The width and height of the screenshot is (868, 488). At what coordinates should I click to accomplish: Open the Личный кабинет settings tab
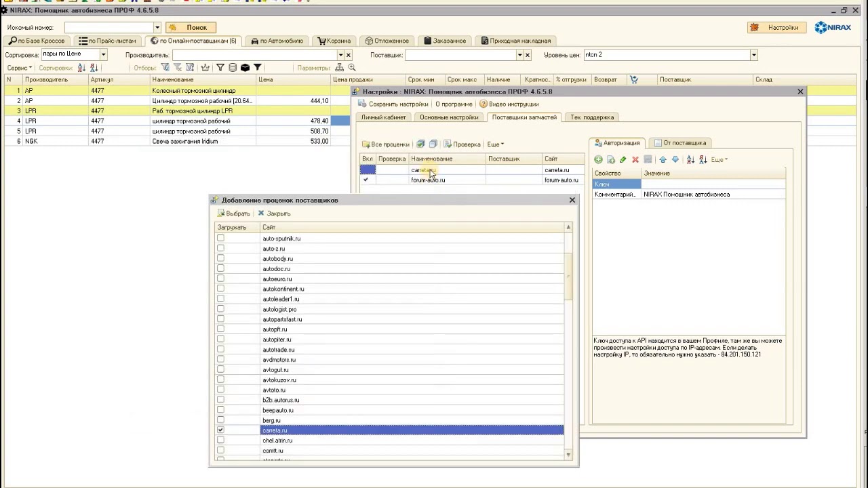pyautogui.click(x=384, y=117)
